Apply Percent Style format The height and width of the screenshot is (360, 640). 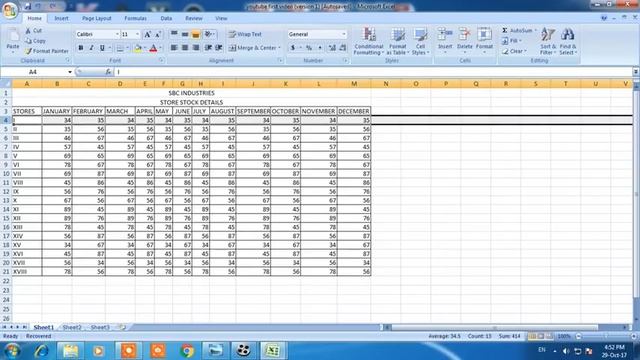pos(309,48)
